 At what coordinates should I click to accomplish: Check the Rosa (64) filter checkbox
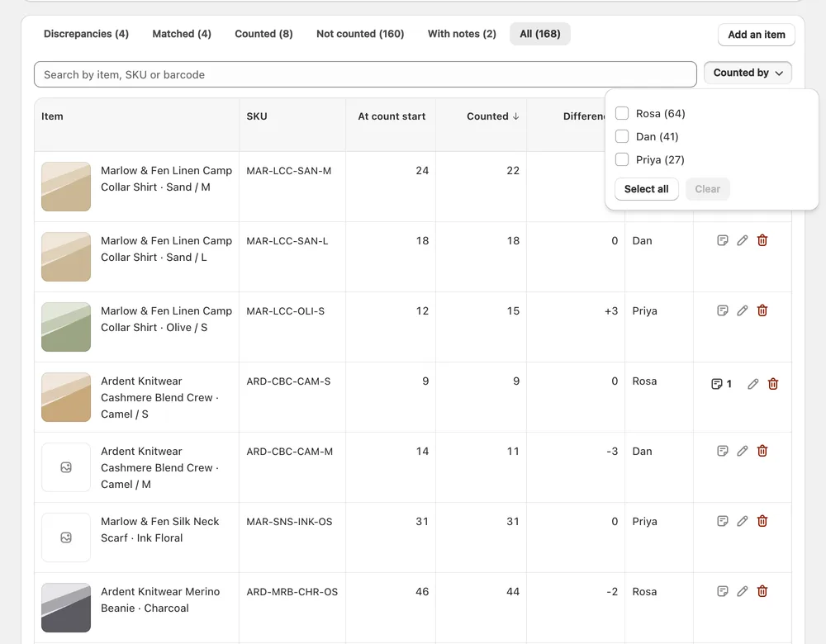[x=622, y=113]
